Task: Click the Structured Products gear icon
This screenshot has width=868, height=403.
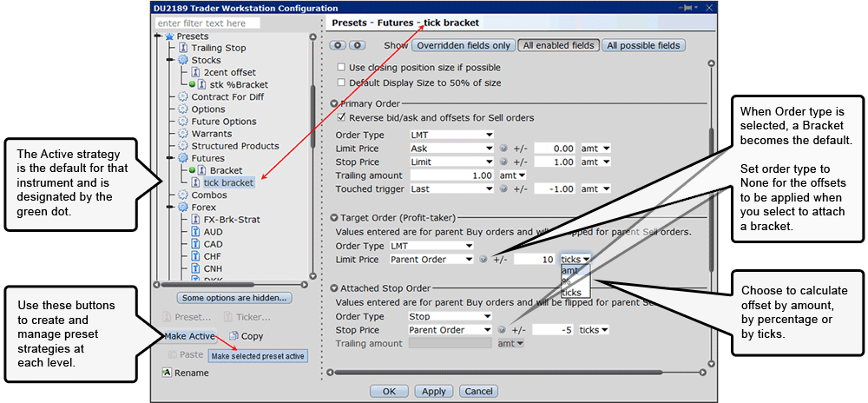Action: [x=182, y=146]
